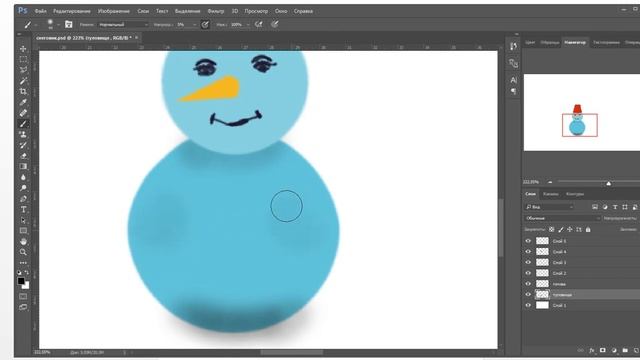Select the Rectangular Marquee tool

(x=23, y=60)
